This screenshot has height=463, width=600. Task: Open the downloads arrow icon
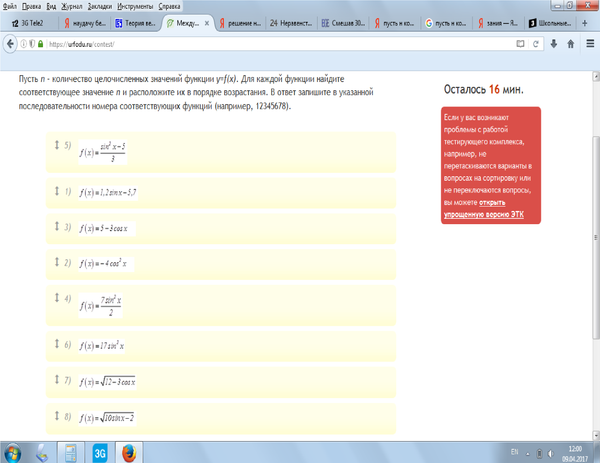pyautogui.click(x=553, y=43)
